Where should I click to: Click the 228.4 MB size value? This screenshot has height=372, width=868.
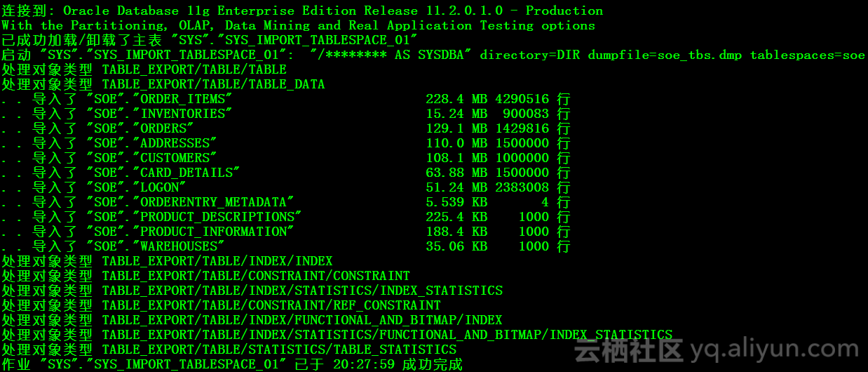tap(456, 99)
